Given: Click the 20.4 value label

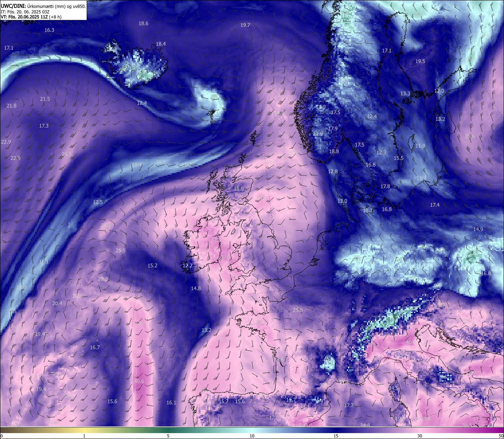Looking at the screenshot, I should (x=57, y=304).
